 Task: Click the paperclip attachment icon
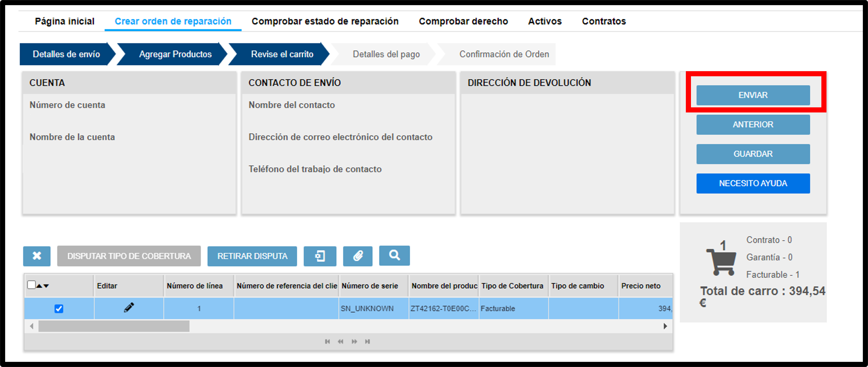pos(357,256)
